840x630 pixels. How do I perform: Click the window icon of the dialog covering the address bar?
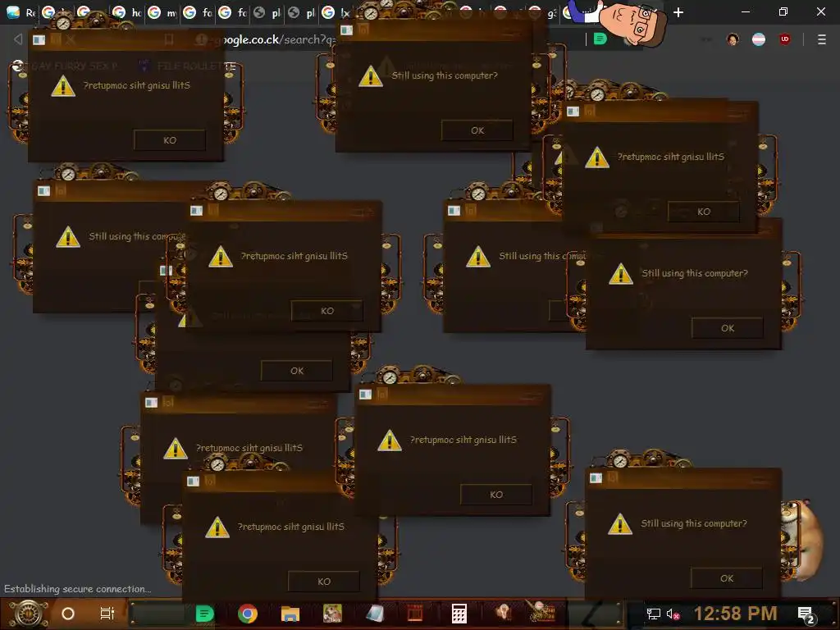(x=347, y=30)
